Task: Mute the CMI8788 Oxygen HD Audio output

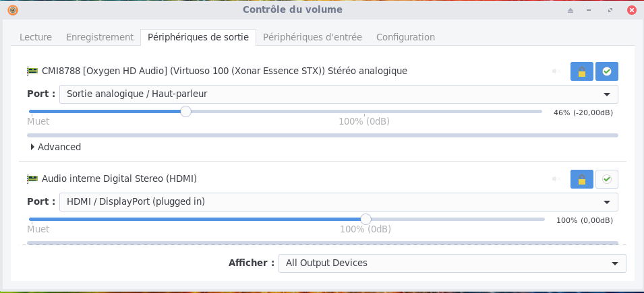Action: click(x=556, y=71)
